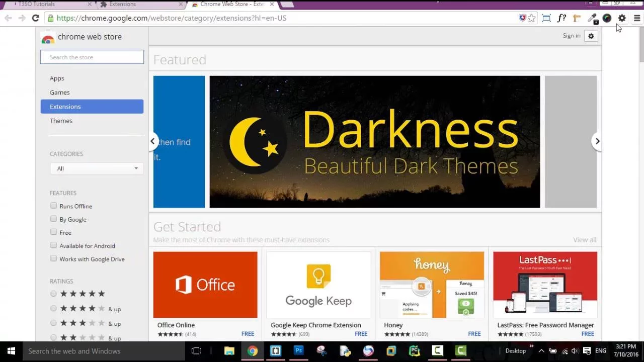
Task: Click the Chrome address bar URL
Action: pos(172,18)
